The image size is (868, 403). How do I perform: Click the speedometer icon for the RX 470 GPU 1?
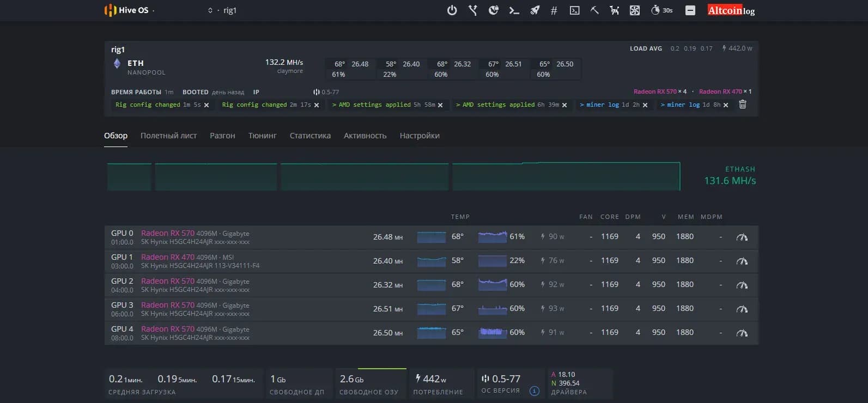742,261
